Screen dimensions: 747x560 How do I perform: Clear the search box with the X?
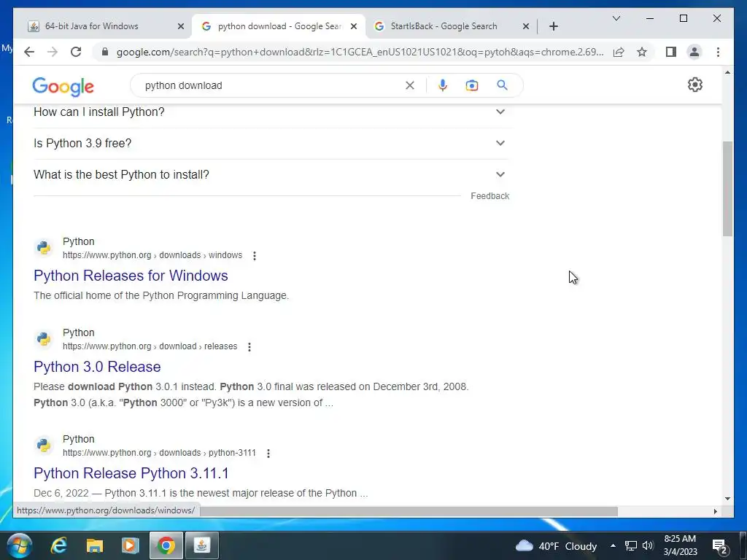pyautogui.click(x=410, y=85)
